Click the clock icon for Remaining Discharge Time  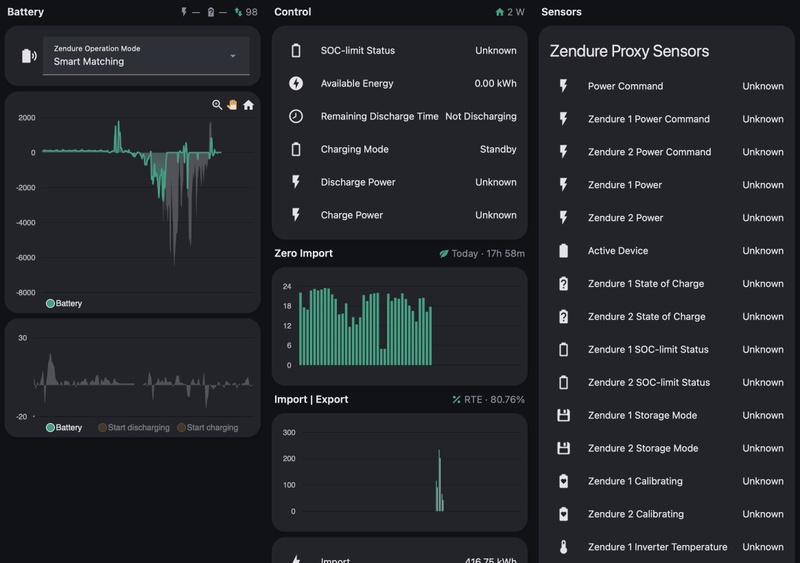296,116
